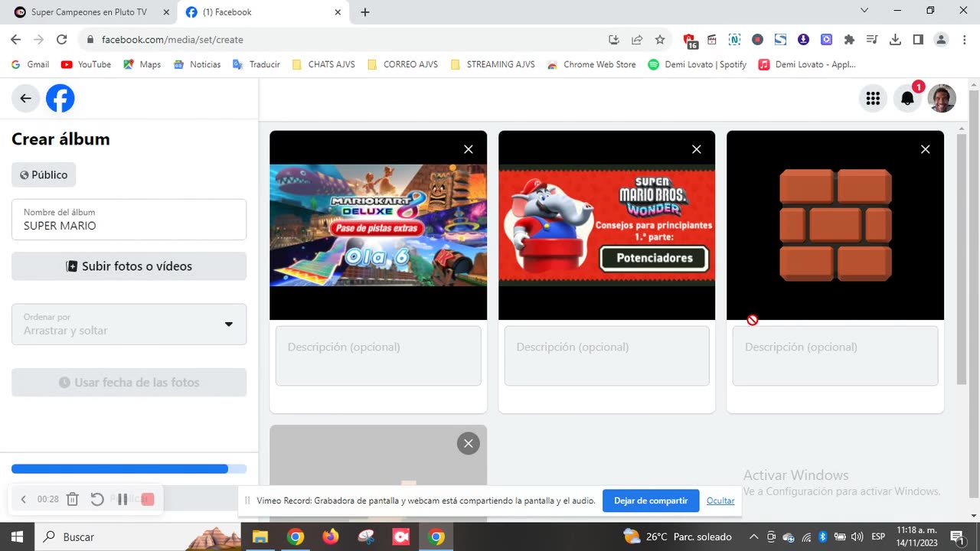Open Windows notification center icon

coord(957,536)
